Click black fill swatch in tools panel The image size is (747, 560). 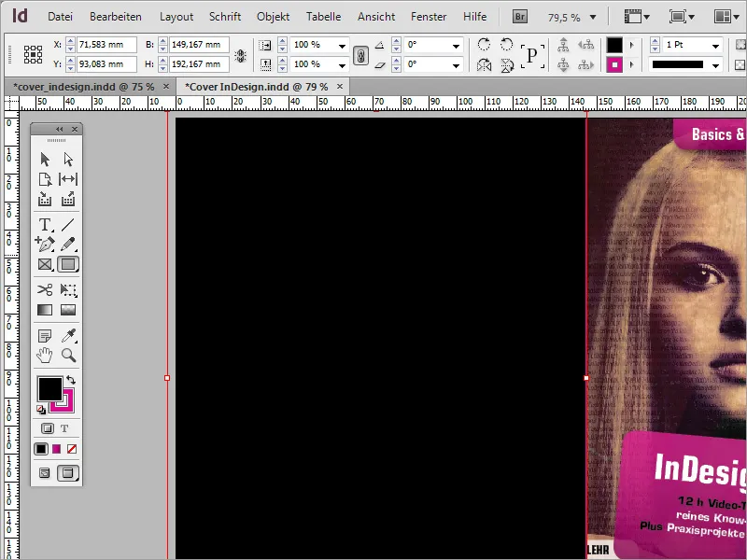pyautogui.click(x=49, y=388)
